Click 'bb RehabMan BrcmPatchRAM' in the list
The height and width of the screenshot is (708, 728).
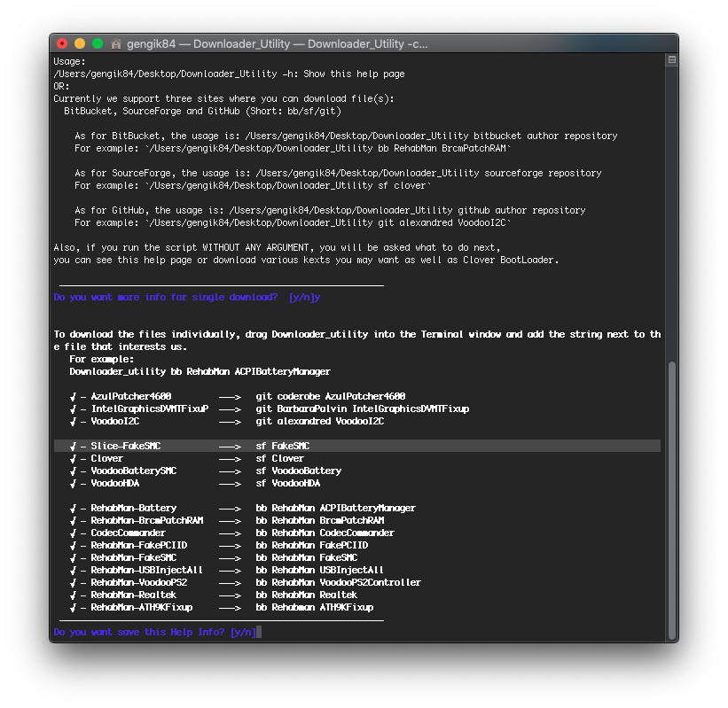tap(320, 520)
